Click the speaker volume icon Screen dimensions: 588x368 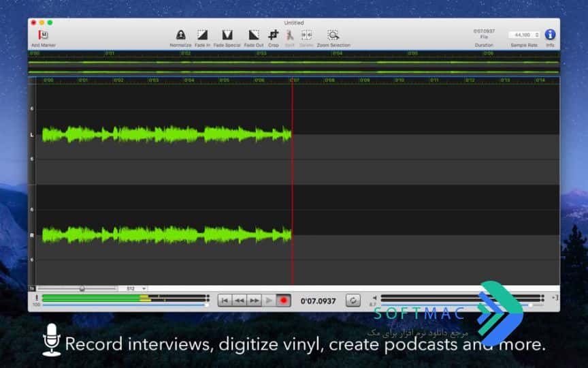pyautogui.click(x=374, y=297)
